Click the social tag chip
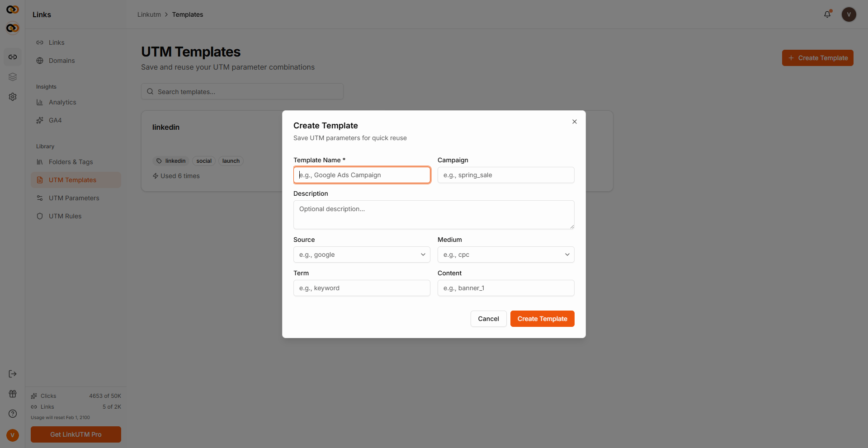868x448 pixels. (204, 161)
